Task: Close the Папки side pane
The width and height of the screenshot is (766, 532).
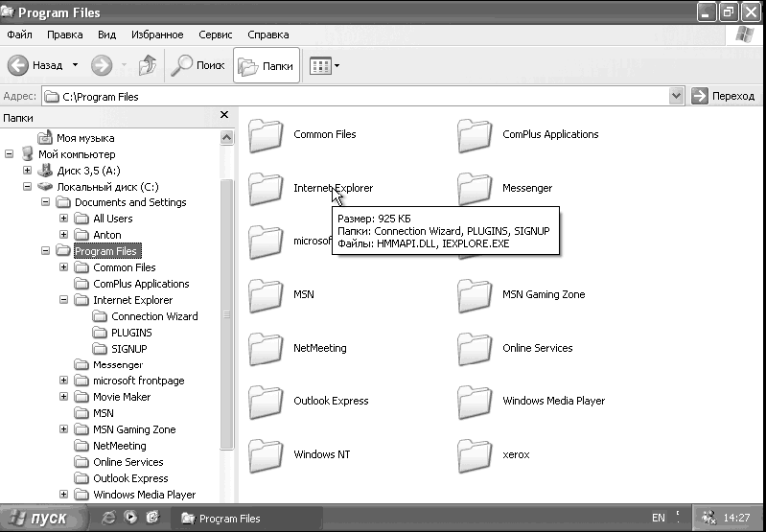Action: click(x=224, y=115)
